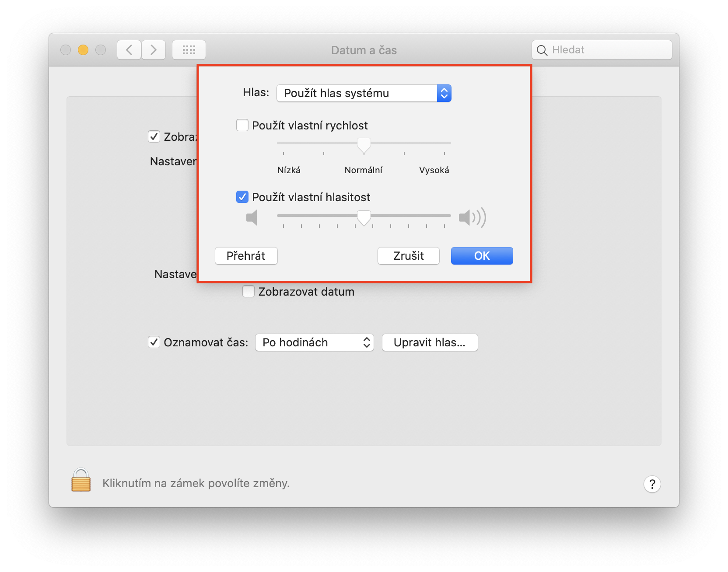The width and height of the screenshot is (728, 572).
Task: Open the Po hodinách interval dropdown
Action: (314, 342)
